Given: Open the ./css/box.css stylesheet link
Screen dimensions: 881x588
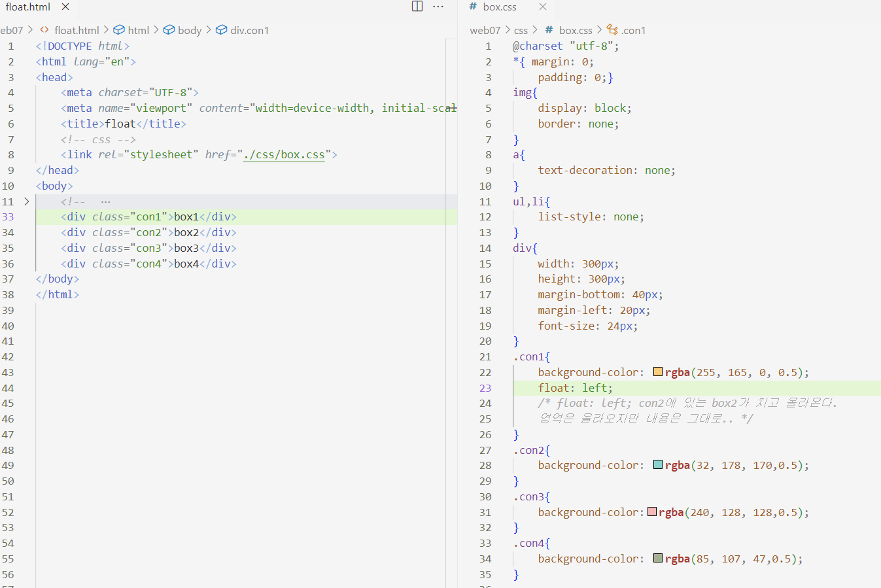Looking at the screenshot, I should [x=284, y=154].
